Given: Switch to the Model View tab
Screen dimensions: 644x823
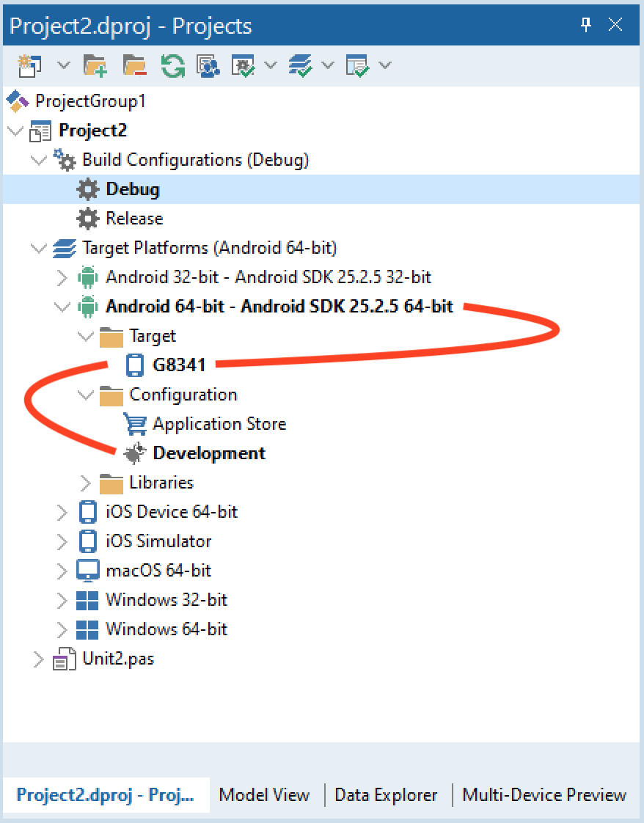Looking at the screenshot, I should coord(264,795).
